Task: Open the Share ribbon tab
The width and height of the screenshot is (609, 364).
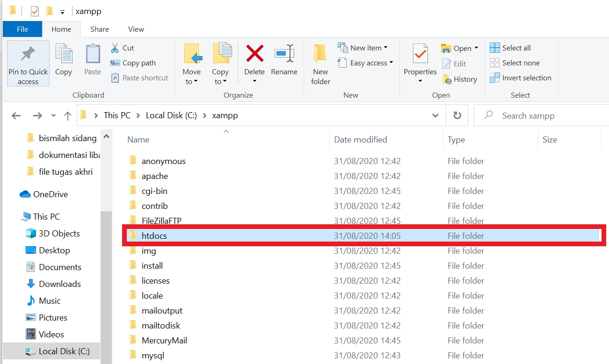Action: [x=99, y=29]
